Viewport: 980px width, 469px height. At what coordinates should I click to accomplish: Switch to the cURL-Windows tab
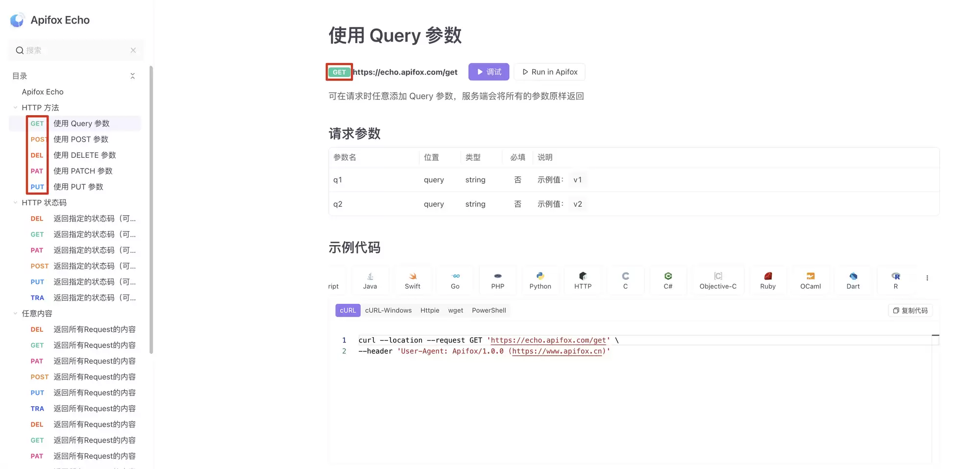[388, 310]
